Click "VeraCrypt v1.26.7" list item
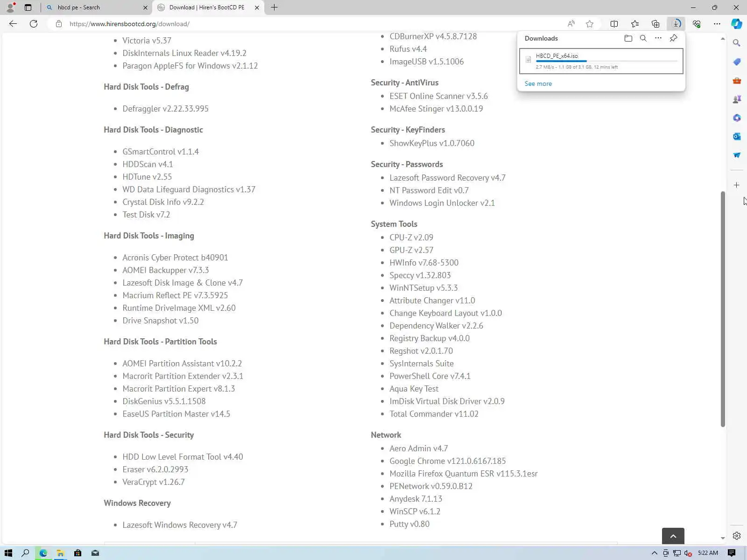Viewport: 747px width, 560px height. coord(154,482)
